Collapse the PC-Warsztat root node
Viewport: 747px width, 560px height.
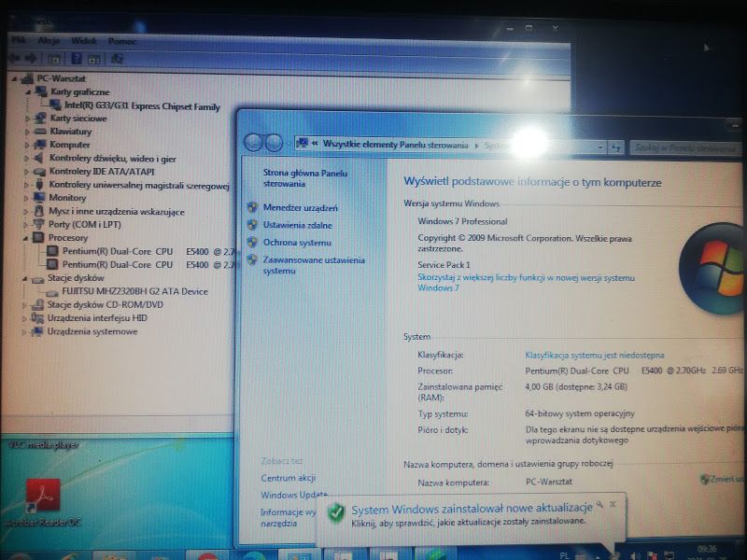click(x=14, y=79)
